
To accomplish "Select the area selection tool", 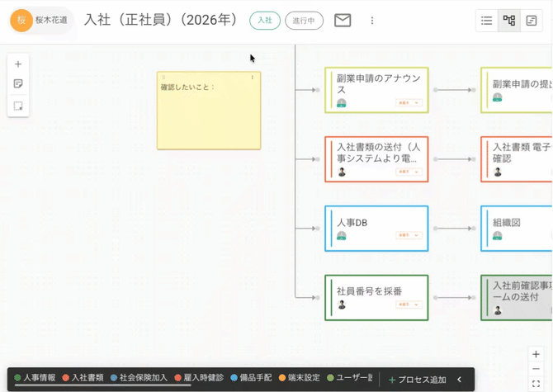I will [18, 106].
